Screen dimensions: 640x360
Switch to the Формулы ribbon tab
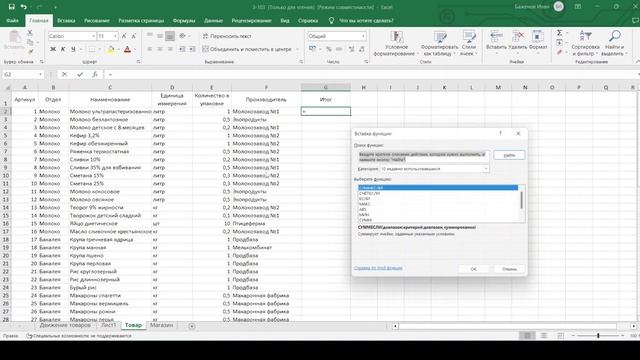point(184,20)
